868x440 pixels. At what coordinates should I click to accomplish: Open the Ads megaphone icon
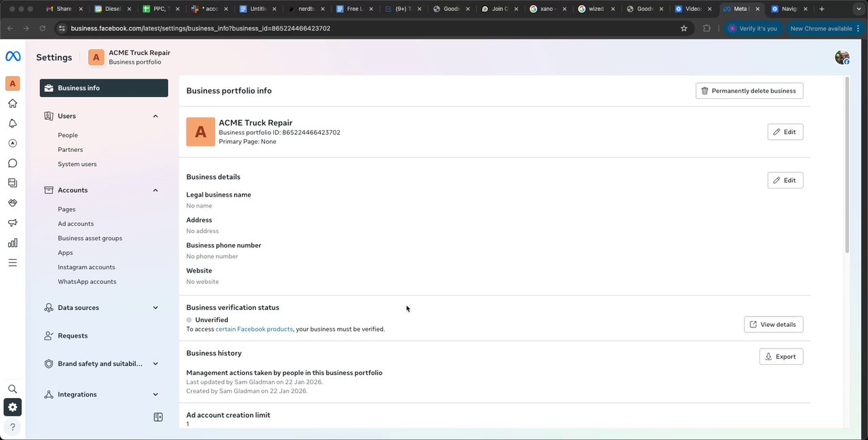tap(12, 223)
